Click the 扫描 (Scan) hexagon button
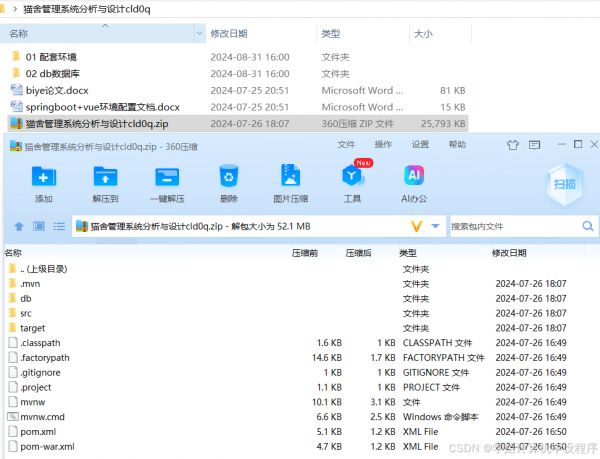Screen dimensions: 600x459 [565, 184]
